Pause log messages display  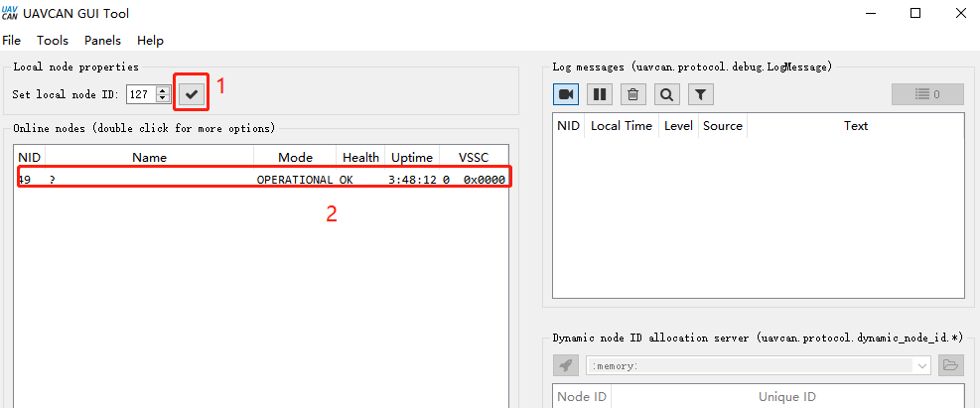tap(600, 94)
